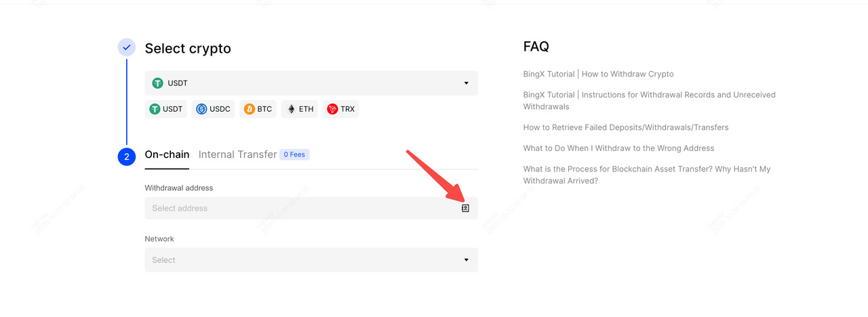Click the Withdrawal address input field
This screenshot has height=317, width=868.
click(298, 208)
